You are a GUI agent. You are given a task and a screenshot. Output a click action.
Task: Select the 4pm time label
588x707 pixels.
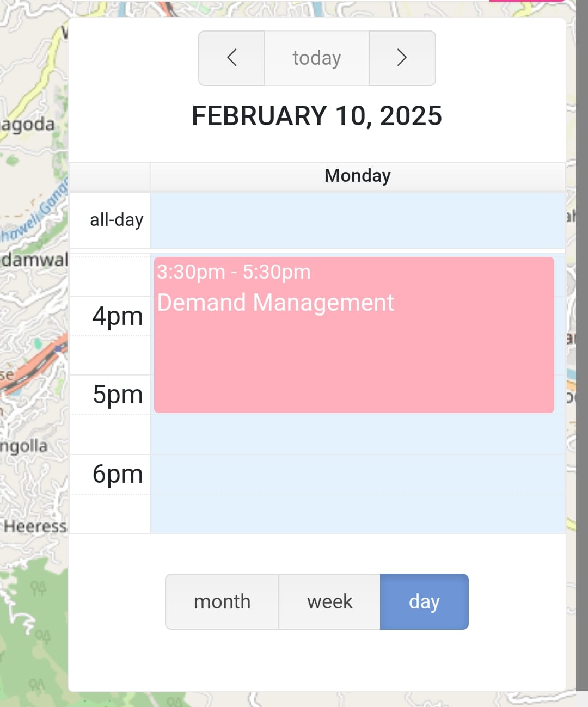(x=117, y=316)
